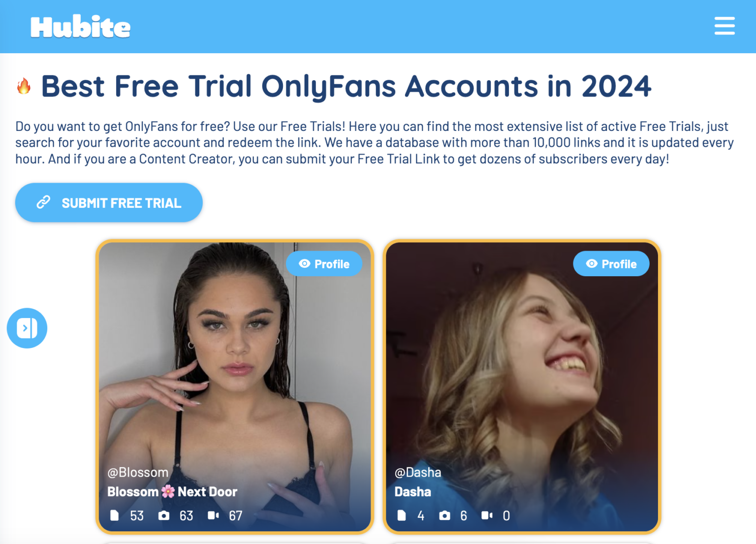The height and width of the screenshot is (544, 756).
Task: Expand the sidebar panel toggle
Action: click(27, 328)
